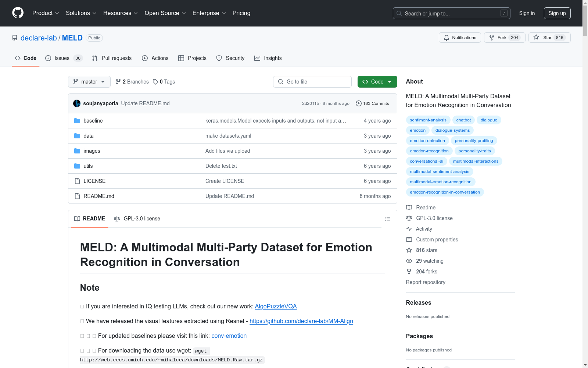This screenshot has height=368, width=588.
Task: Focus the Search or jump to field
Action: coord(452,13)
